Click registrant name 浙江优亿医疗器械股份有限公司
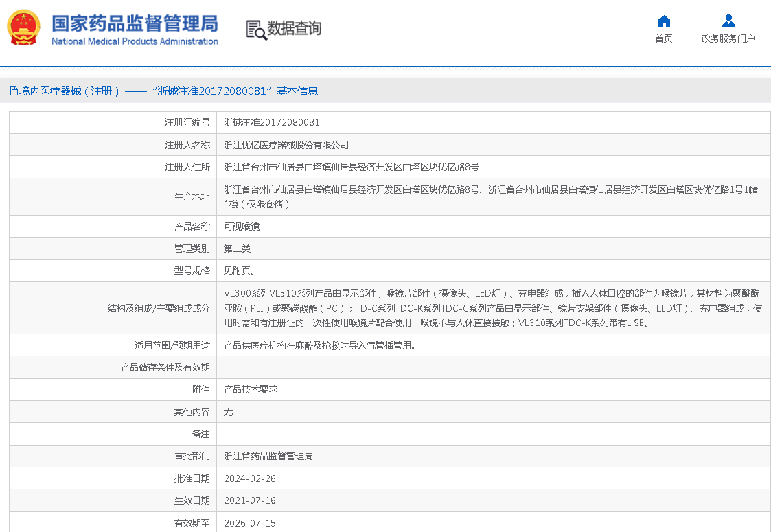Image resolution: width=771 pixels, height=532 pixels. pyautogui.click(x=286, y=145)
